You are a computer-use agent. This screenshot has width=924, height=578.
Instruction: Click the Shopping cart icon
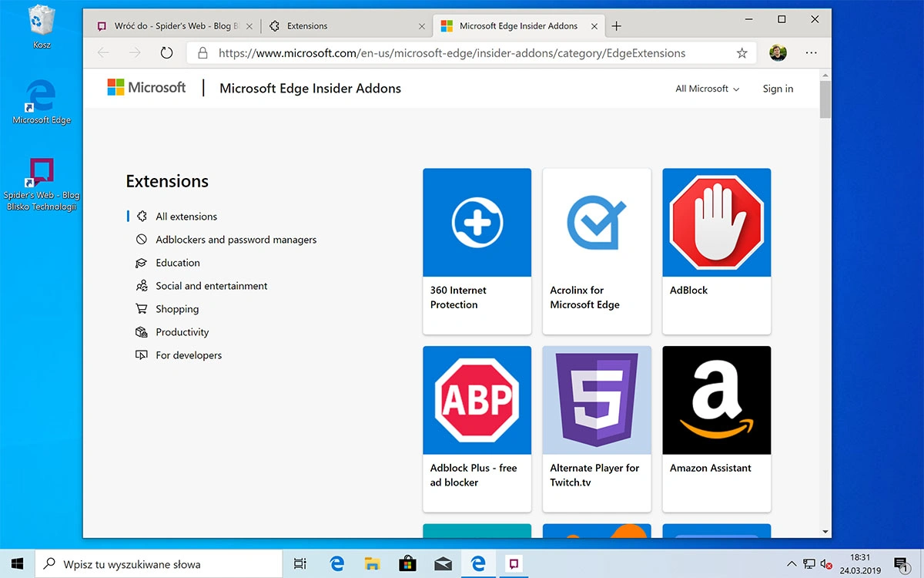(142, 309)
